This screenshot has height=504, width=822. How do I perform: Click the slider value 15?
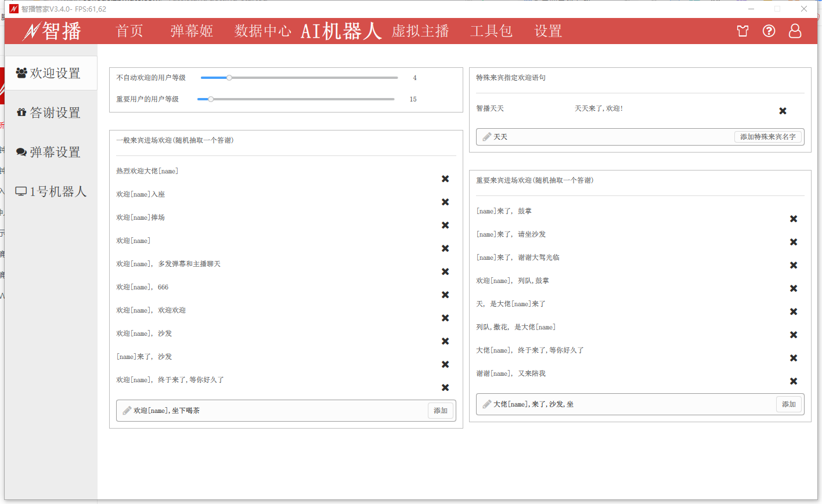point(413,99)
